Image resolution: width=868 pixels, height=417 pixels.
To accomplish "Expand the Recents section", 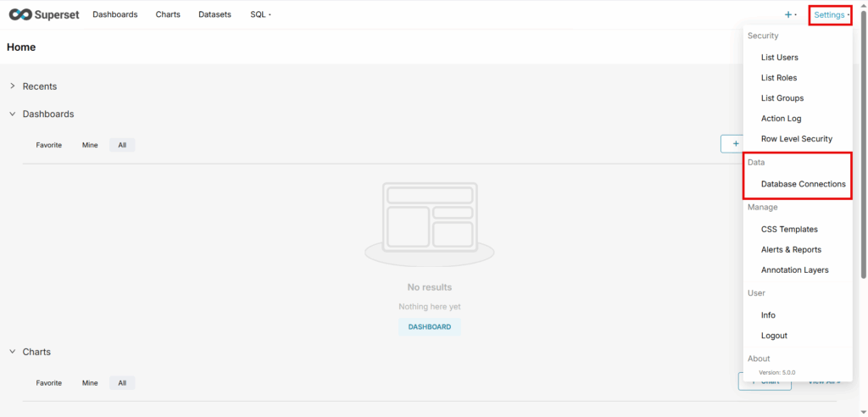I will [13, 86].
